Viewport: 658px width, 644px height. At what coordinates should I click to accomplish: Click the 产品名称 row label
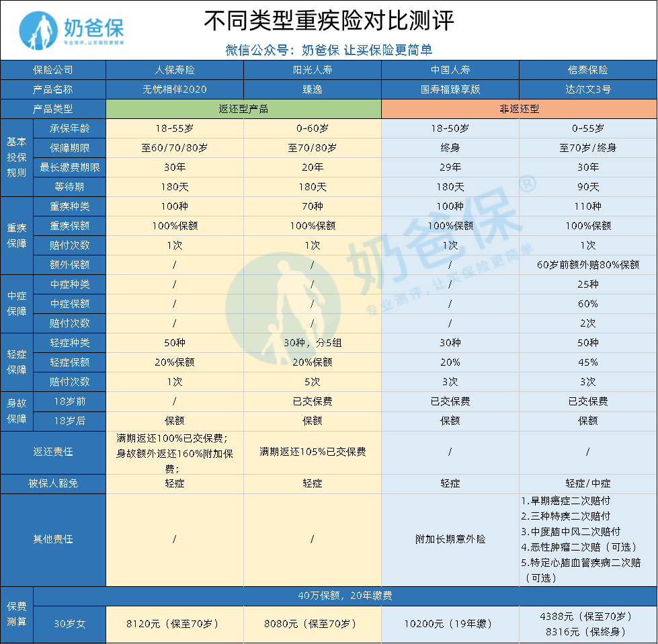53,89
